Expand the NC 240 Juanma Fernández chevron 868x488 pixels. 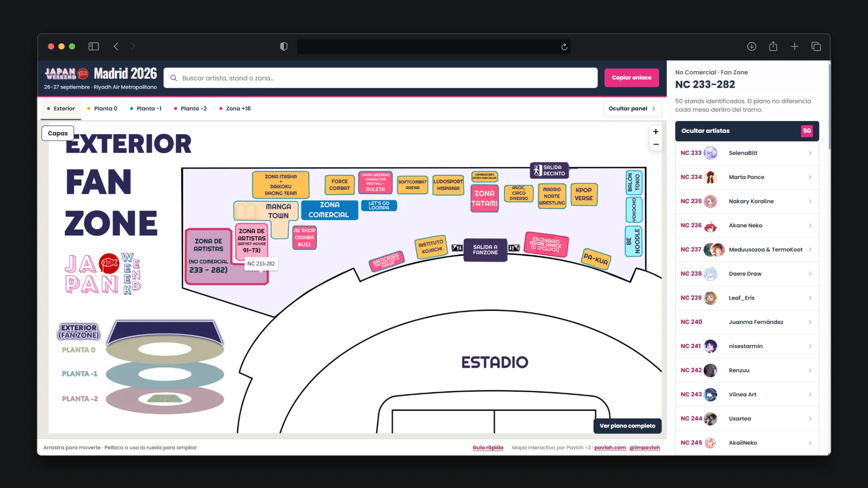(x=810, y=322)
